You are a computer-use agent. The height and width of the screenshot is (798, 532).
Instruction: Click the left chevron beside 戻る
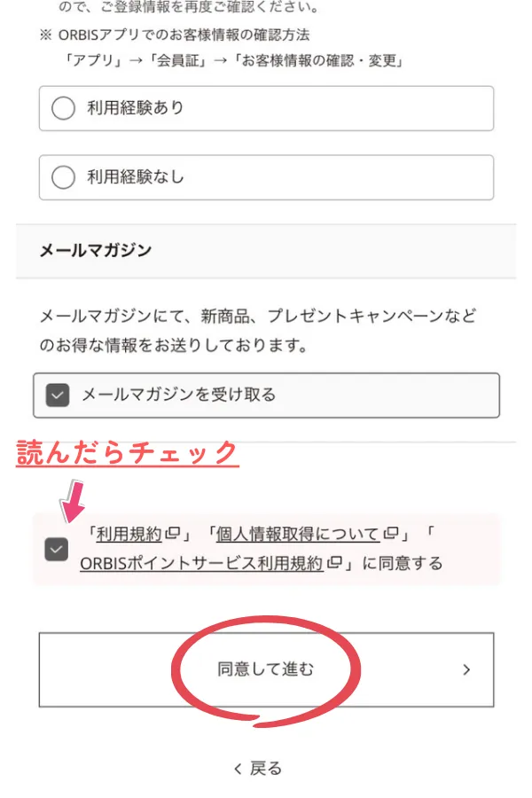click(x=237, y=768)
